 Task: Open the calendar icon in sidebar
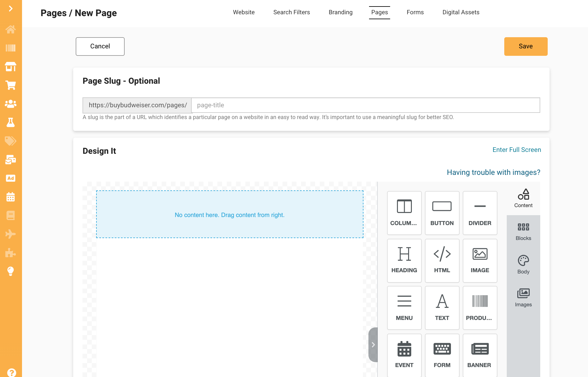click(x=11, y=197)
